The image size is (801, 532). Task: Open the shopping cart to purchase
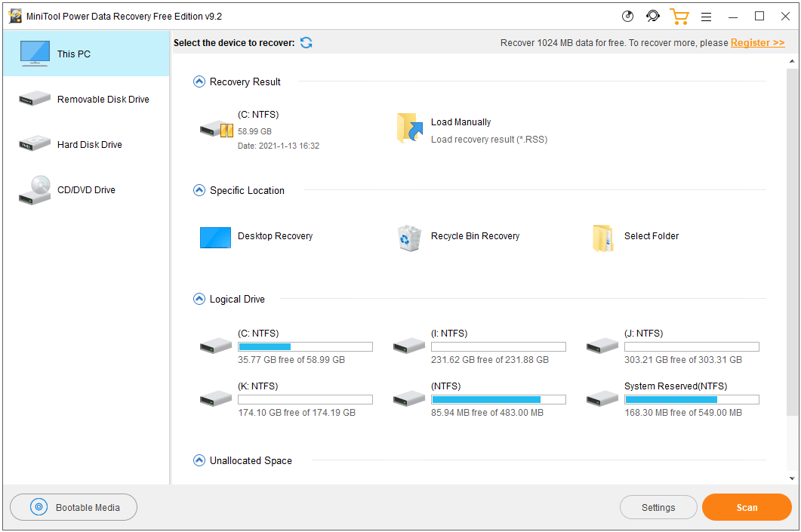click(x=679, y=16)
